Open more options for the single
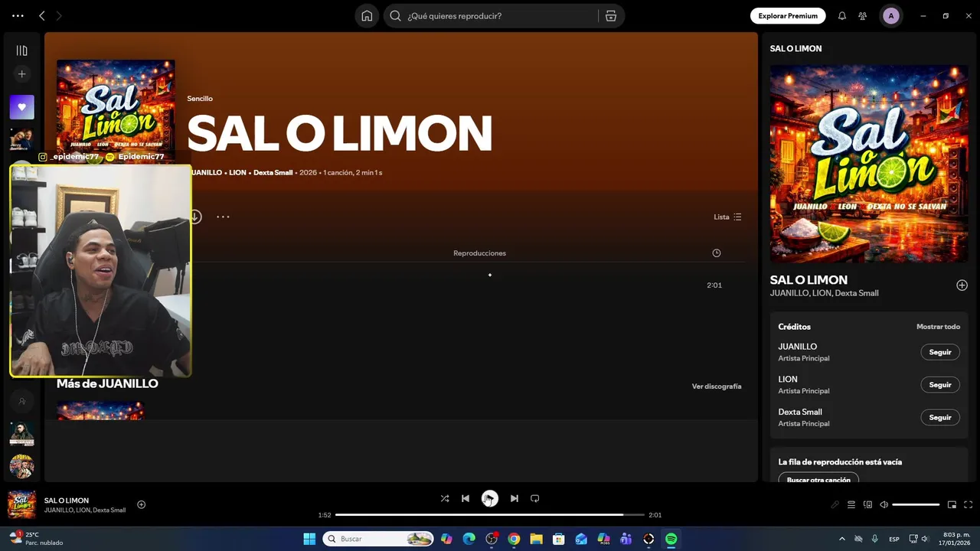 pos(223,217)
